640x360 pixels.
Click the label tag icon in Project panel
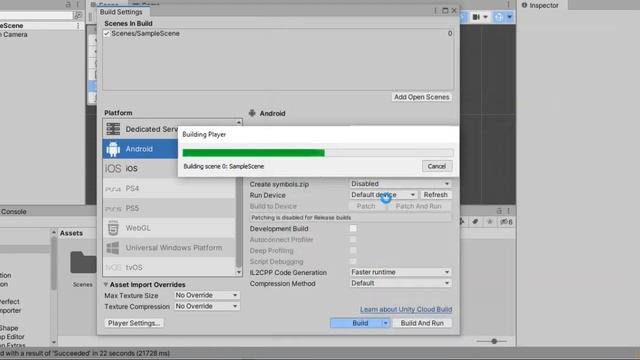click(475, 222)
